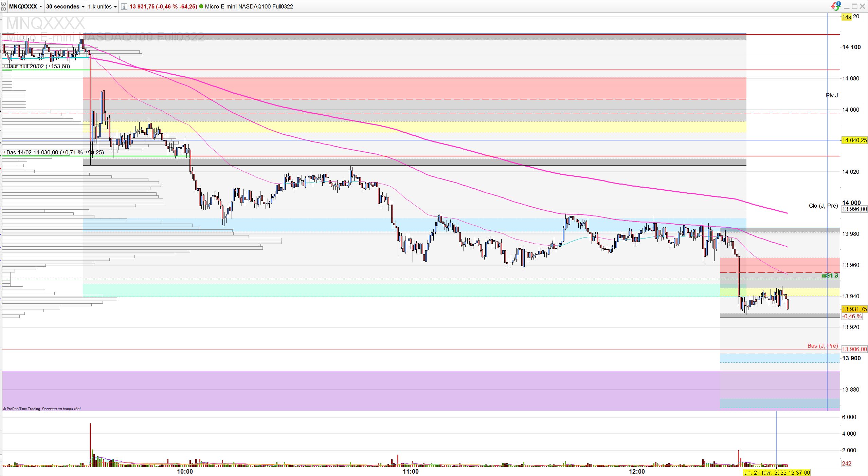Minimize the chart window
The image size is (868, 476).
point(847,6)
